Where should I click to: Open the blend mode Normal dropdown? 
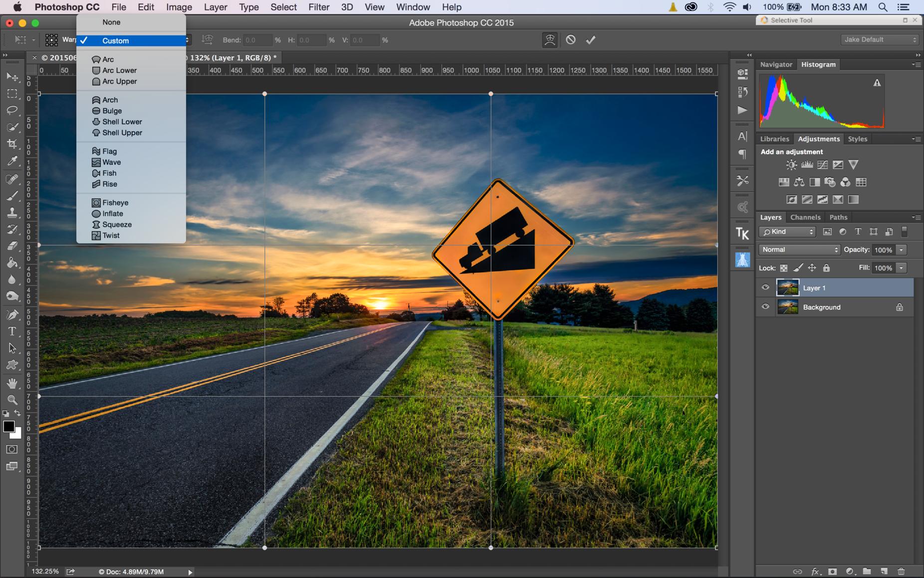pos(799,250)
